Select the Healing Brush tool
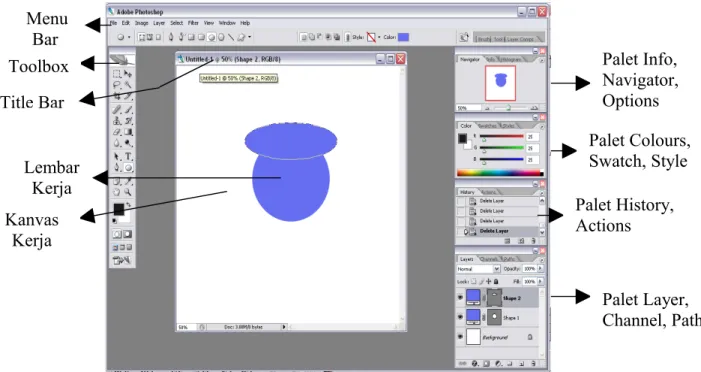 pyautogui.click(x=117, y=109)
